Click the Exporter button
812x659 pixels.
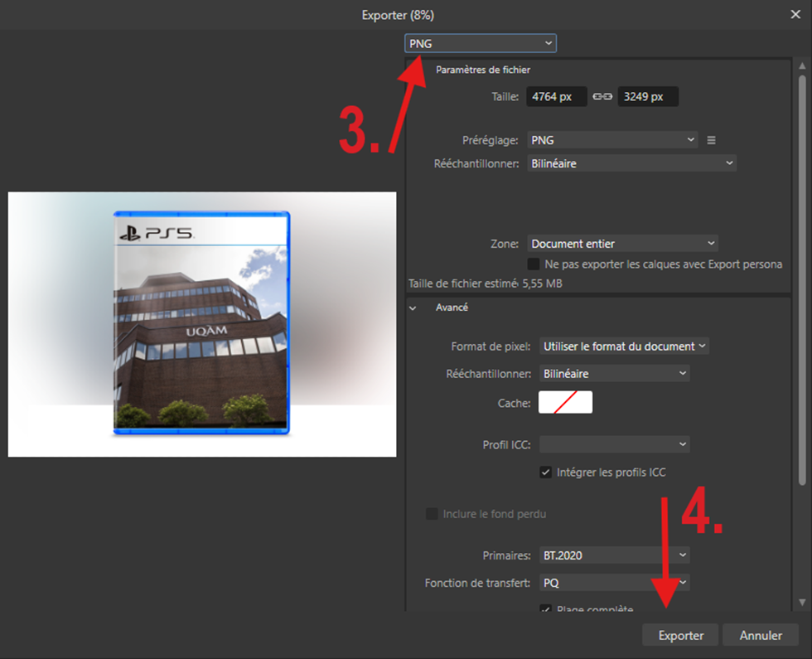click(x=681, y=635)
